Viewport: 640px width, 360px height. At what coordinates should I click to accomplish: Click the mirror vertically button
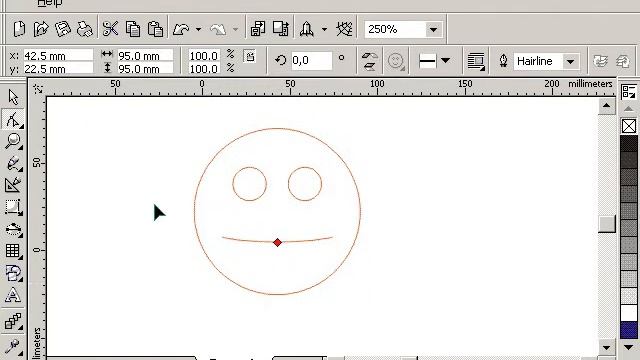(x=369, y=67)
